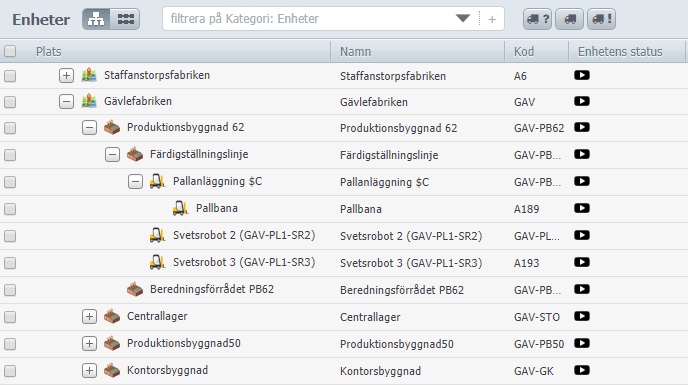Click the status icon for Svetsrobot 3
The height and width of the screenshot is (385, 688).
pos(582,262)
